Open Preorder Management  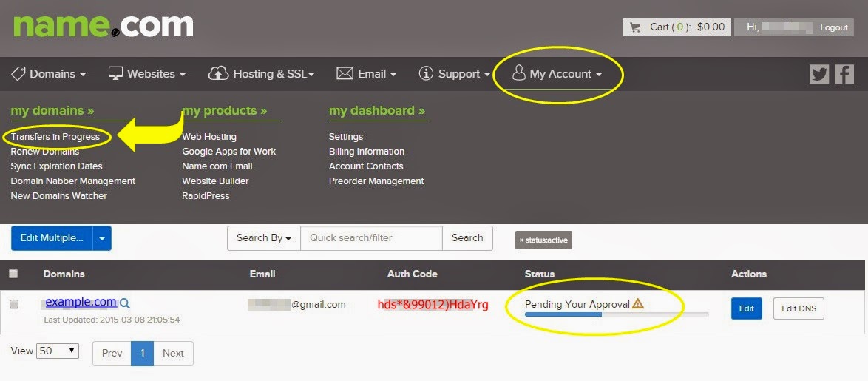click(376, 181)
